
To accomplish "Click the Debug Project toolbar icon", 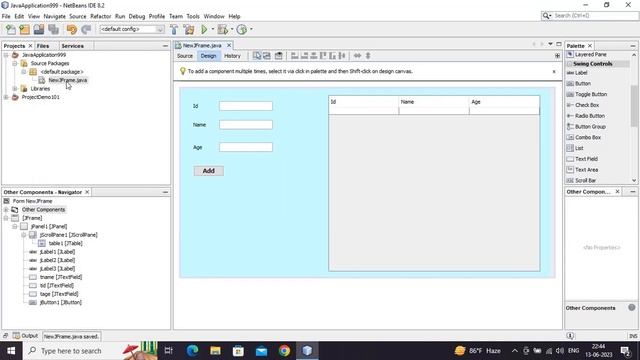I will tap(223, 29).
